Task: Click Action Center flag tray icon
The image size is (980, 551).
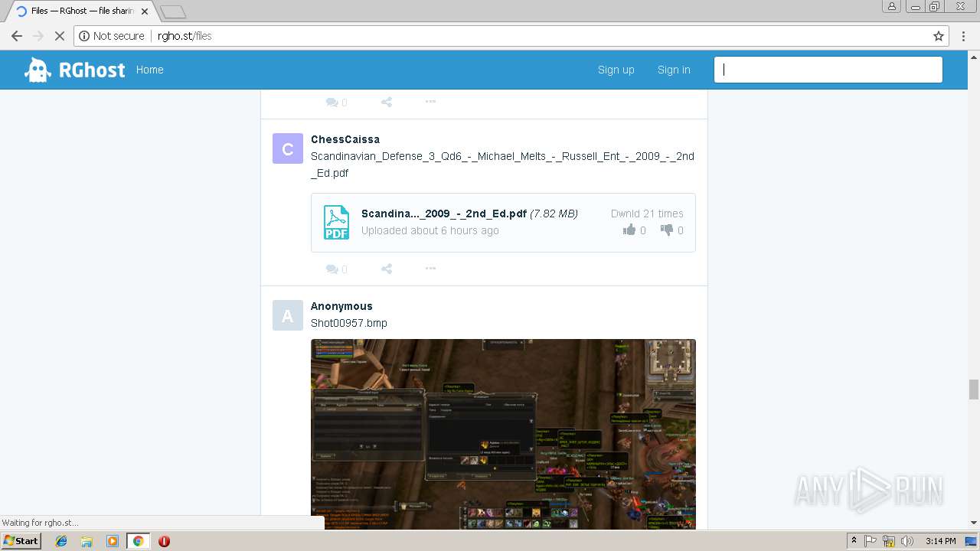Action: tap(871, 541)
